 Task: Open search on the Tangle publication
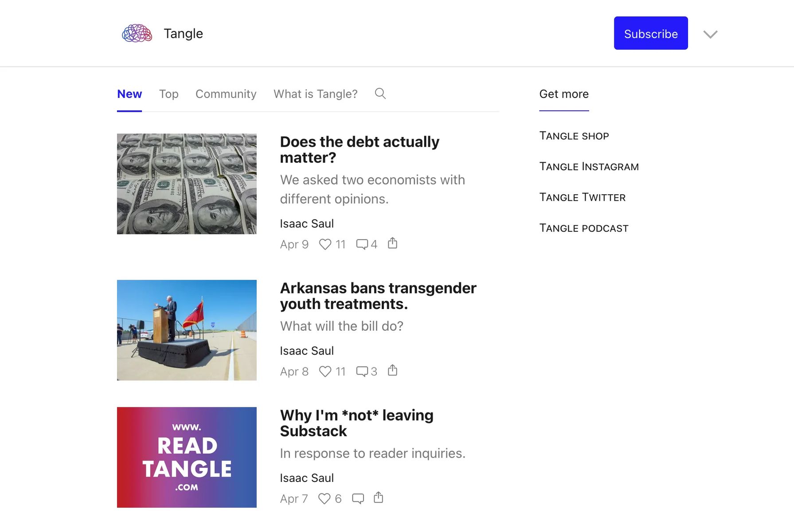(x=380, y=94)
